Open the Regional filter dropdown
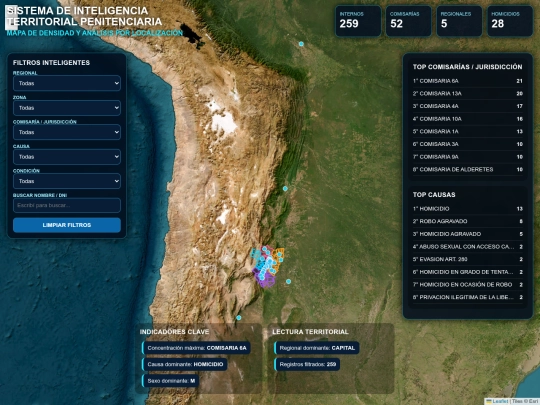The width and height of the screenshot is (540, 405). (67, 83)
